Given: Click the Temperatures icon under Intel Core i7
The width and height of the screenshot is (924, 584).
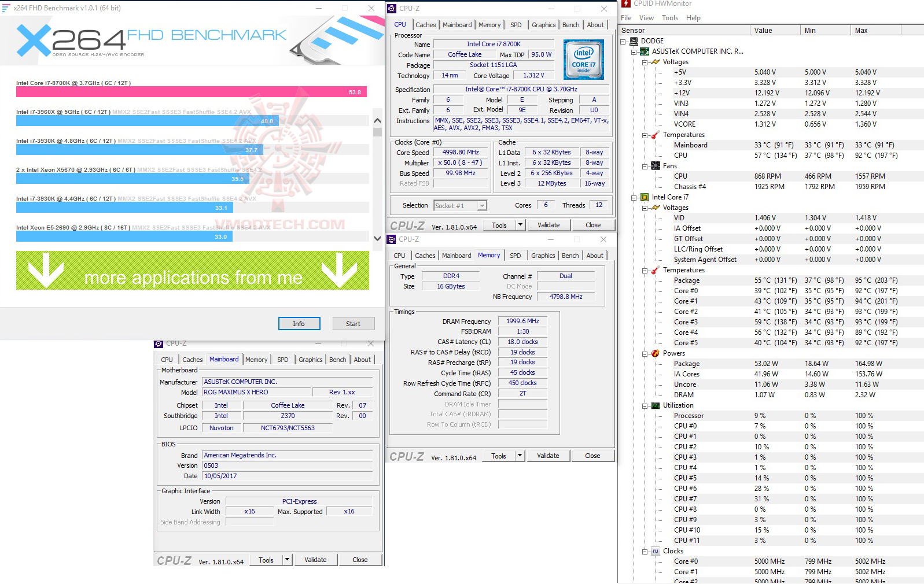Looking at the screenshot, I should (x=656, y=270).
